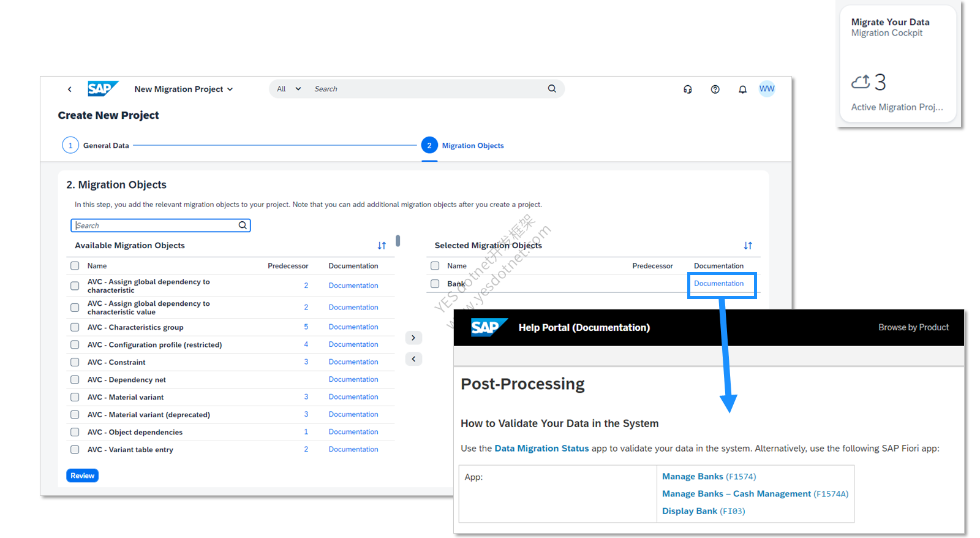Click the Review button
The image size is (980, 538).
coord(82,475)
